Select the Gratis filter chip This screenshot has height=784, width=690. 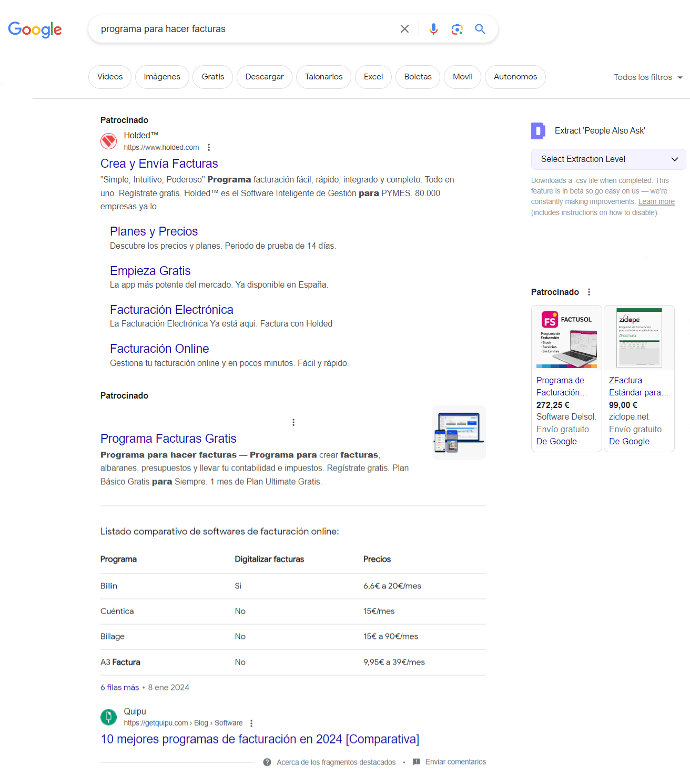pyautogui.click(x=213, y=77)
